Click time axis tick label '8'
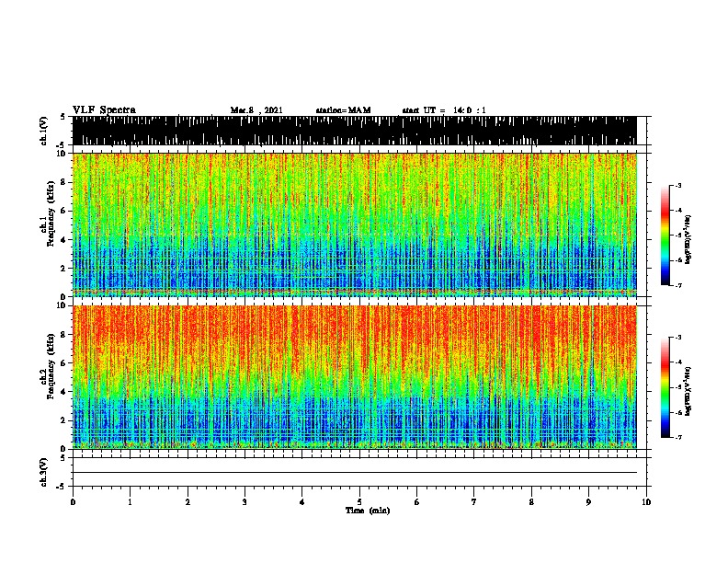 tap(531, 502)
